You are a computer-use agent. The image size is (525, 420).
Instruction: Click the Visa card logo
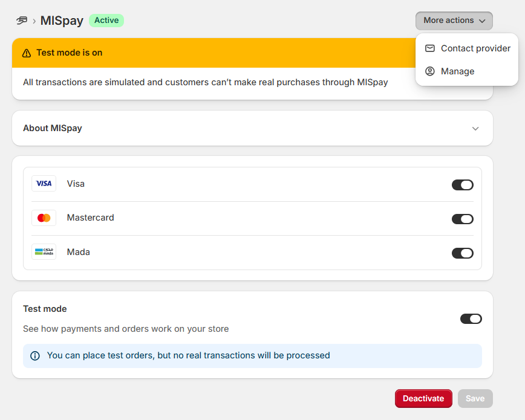tap(44, 183)
